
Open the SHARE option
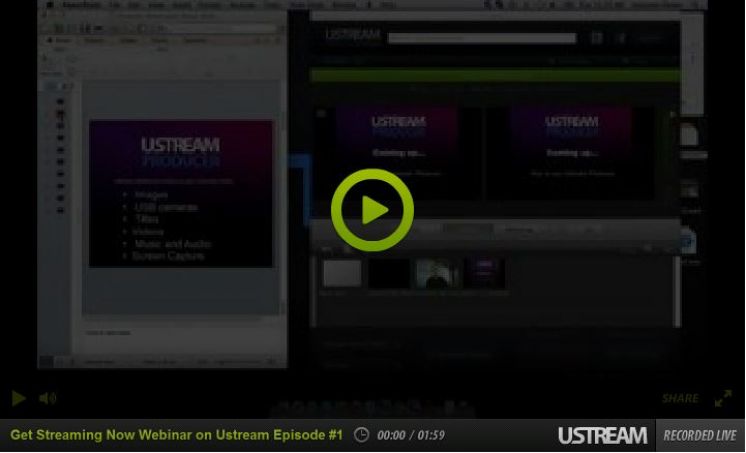pos(680,398)
